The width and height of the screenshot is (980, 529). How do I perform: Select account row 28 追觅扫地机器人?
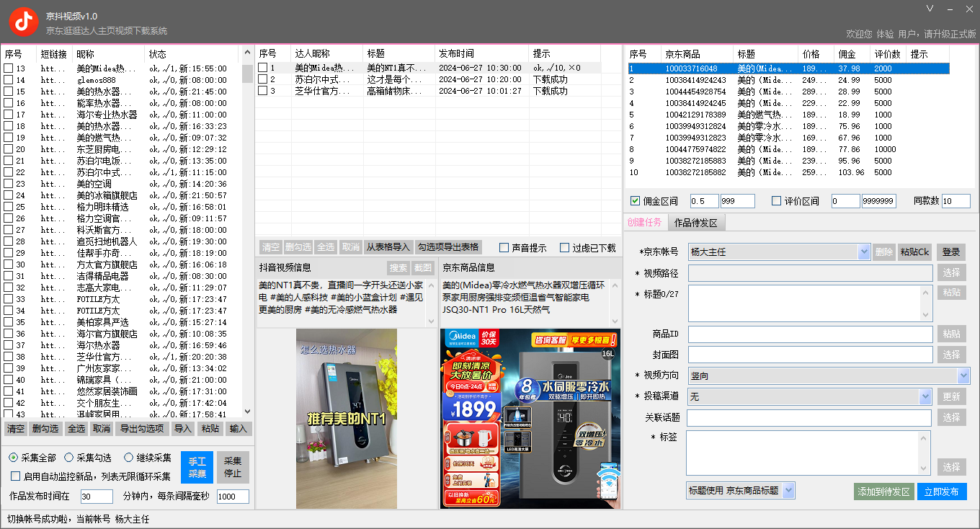click(x=121, y=241)
